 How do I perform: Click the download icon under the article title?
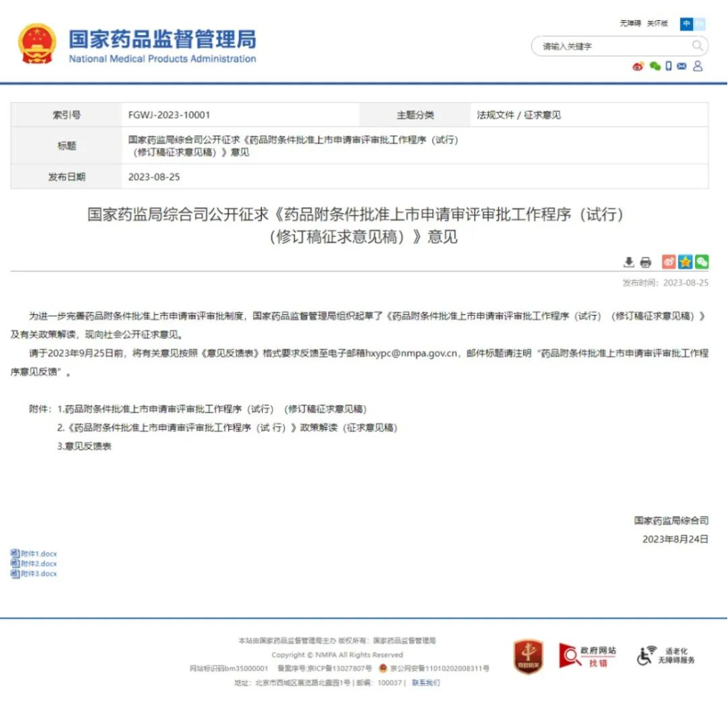click(628, 262)
